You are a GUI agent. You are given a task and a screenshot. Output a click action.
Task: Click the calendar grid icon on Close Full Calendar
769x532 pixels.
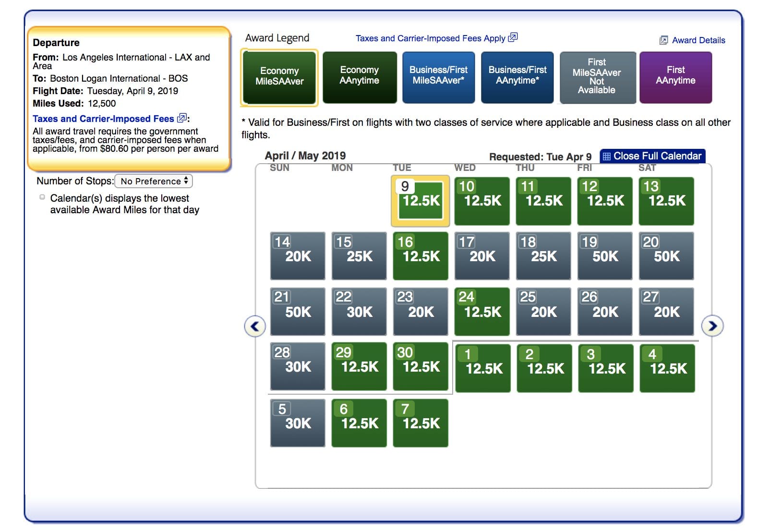[x=608, y=156]
